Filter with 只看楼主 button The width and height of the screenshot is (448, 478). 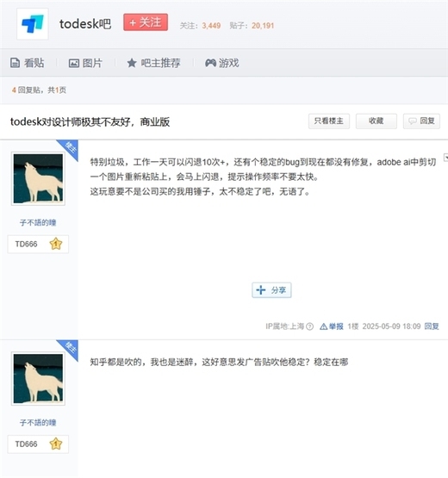329,121
